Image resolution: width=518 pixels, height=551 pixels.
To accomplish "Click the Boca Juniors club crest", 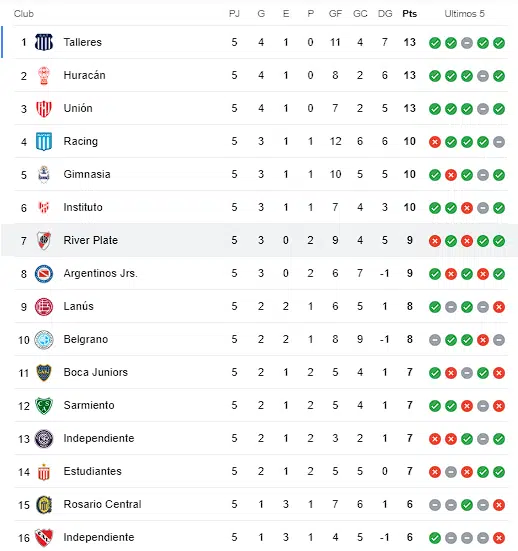I will tap(44, 373).
